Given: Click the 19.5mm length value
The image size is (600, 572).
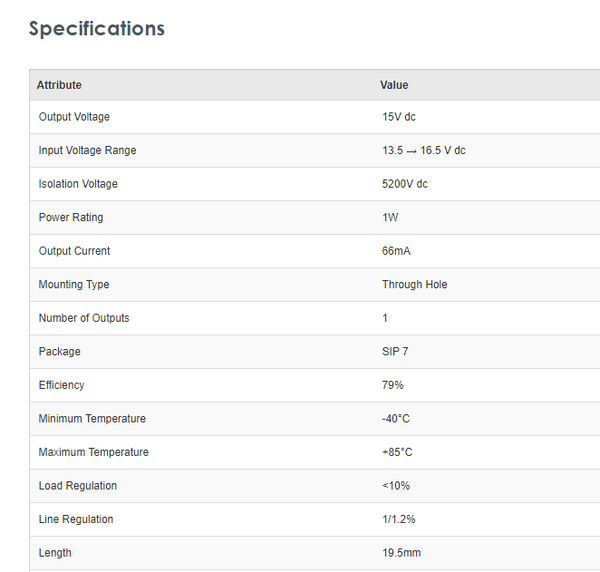Looking at the screenshot, I should pos(402,553).
